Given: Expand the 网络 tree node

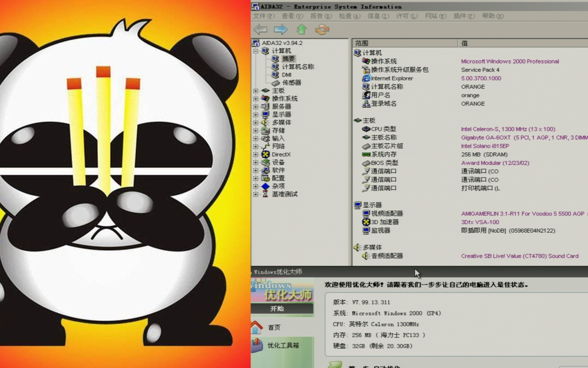Looking at the screenshot, I should pos(256,147).
